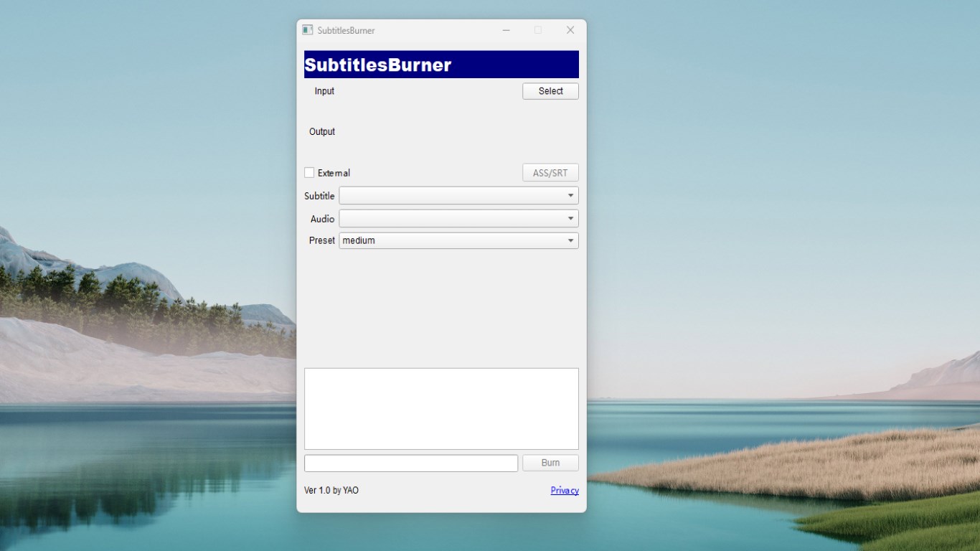This screenshot has height=551, width=980.
Task: Click the log output text area
Action: tap(441, 409)
